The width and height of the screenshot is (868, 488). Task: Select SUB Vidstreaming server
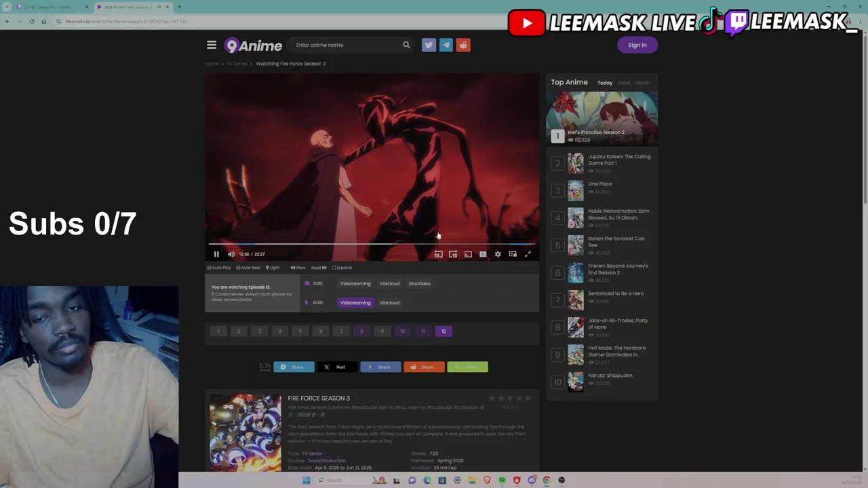tap(355, 283)
